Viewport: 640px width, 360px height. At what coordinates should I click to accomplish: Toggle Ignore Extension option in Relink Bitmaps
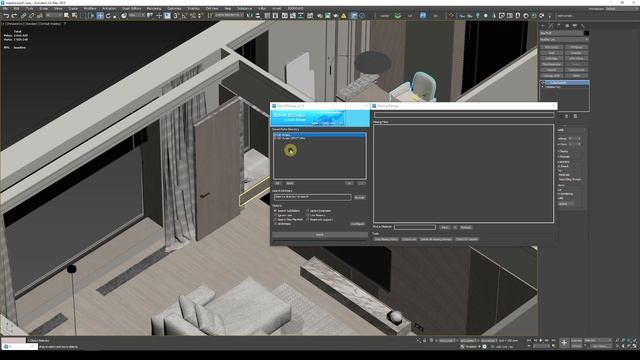point(308,211)
